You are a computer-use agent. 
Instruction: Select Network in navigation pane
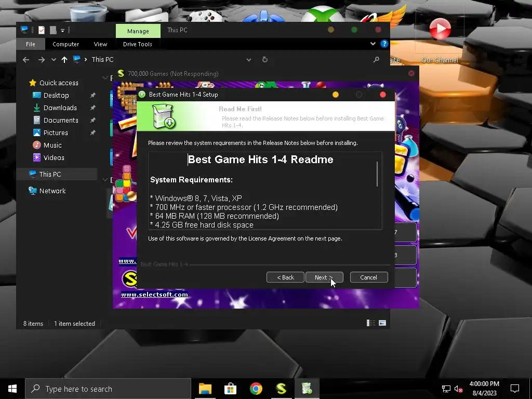52,191
